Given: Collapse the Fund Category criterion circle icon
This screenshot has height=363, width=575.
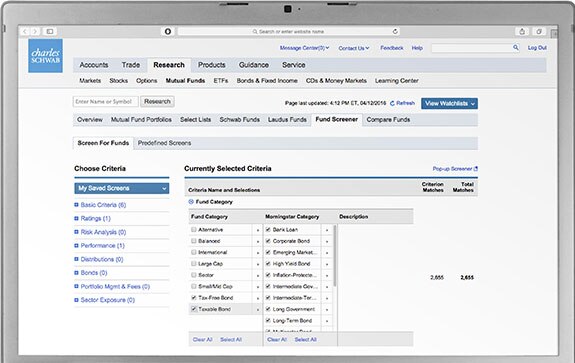Looking at the screenshot, I should pyautogui.click(x=191, y=202).
